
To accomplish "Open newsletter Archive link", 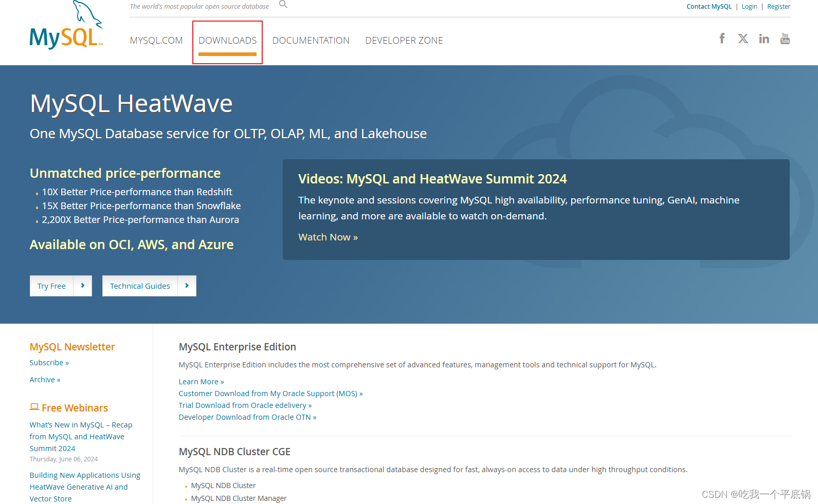I will pos(45,380).
